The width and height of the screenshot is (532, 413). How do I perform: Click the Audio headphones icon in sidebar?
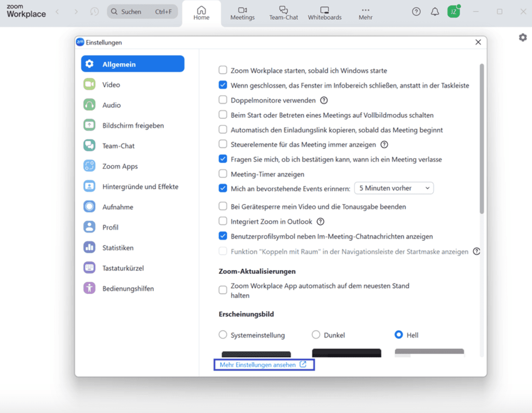pyautogui.click(x=89, y=105)
